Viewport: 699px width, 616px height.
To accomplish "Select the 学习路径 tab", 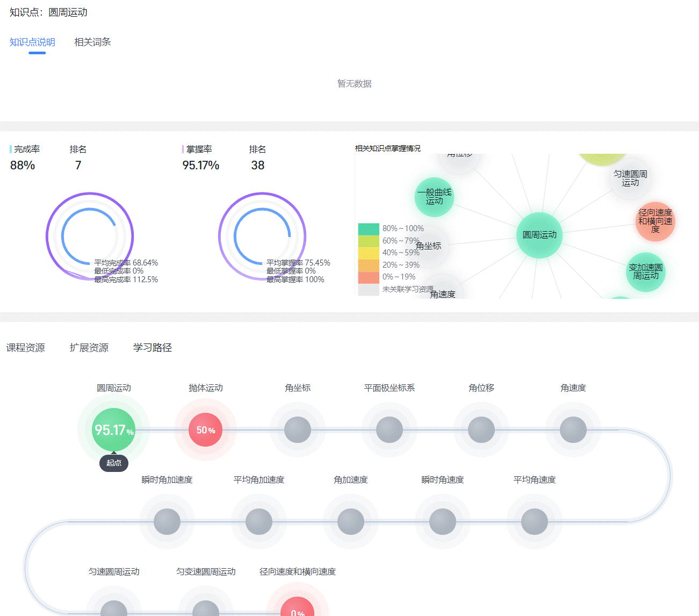I will [x=153, y=348].
